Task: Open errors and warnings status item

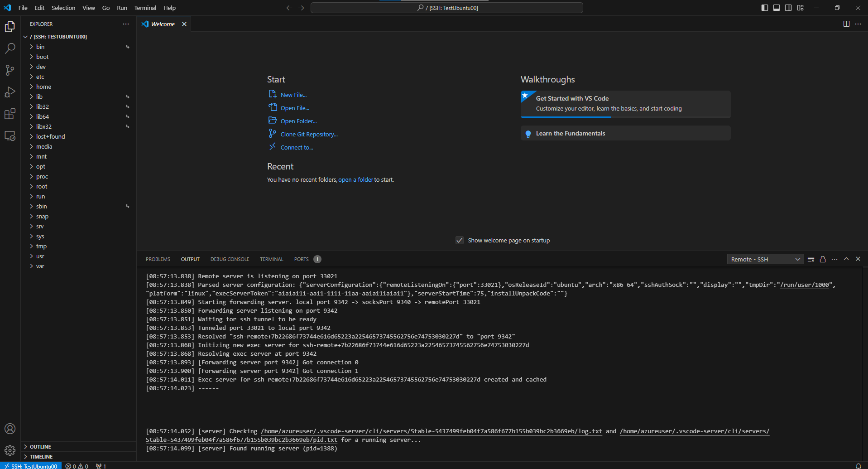Action: pyautogui.click(x=77, y=466)
